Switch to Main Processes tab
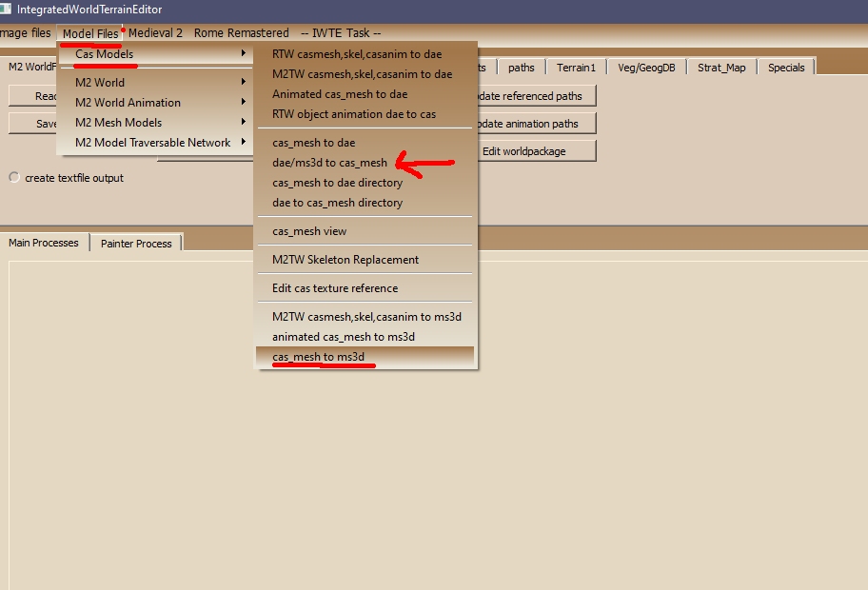Screen dimensions: 868x590 (44, 243)
